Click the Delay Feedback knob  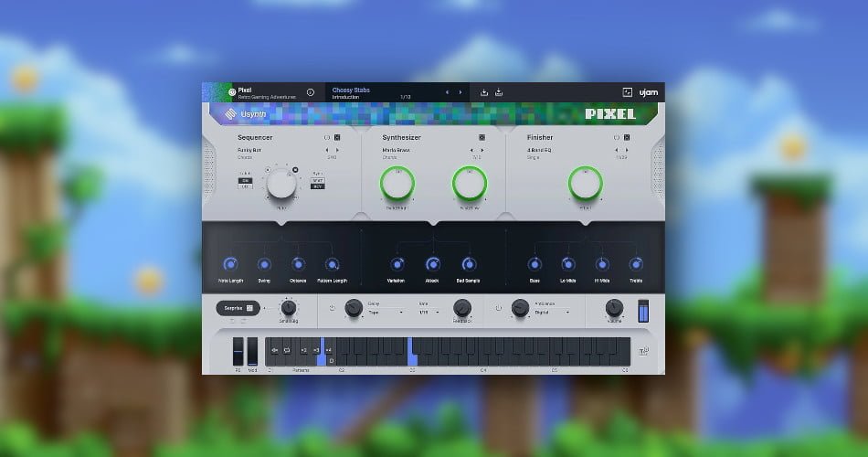pos(462,307)
